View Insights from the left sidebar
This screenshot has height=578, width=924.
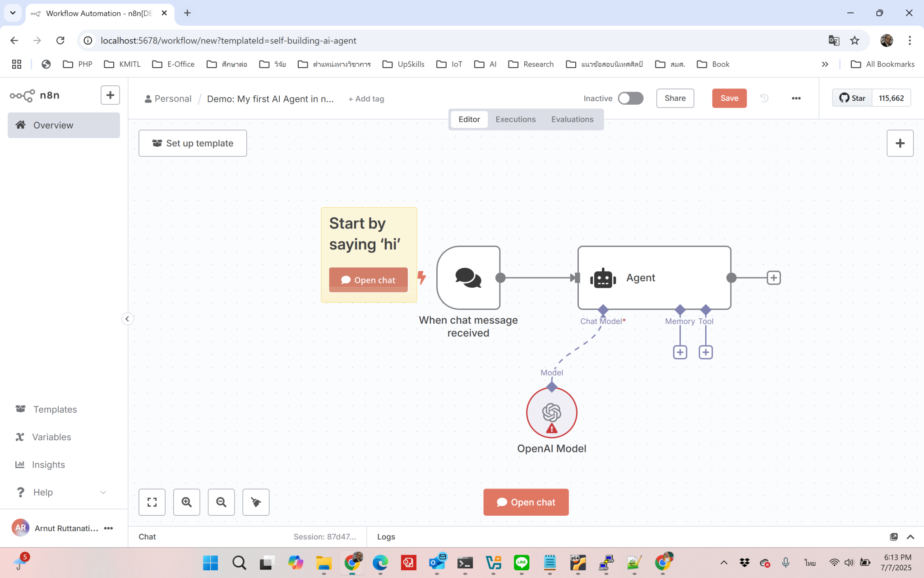[49, 464]
